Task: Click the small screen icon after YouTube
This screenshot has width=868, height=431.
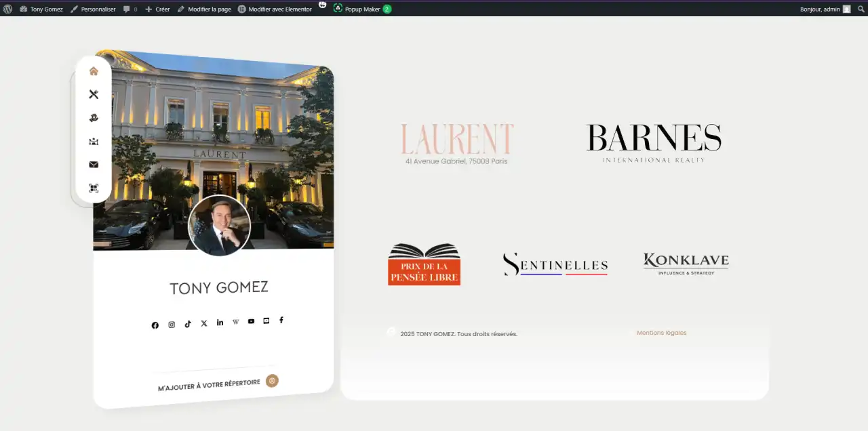Action: point(266,321)
